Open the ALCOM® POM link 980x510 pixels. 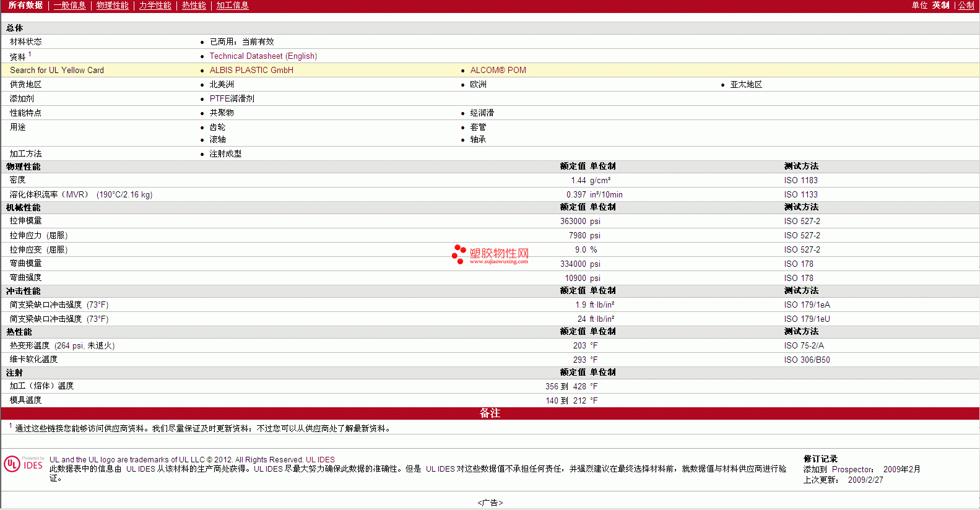coord(498,70)
